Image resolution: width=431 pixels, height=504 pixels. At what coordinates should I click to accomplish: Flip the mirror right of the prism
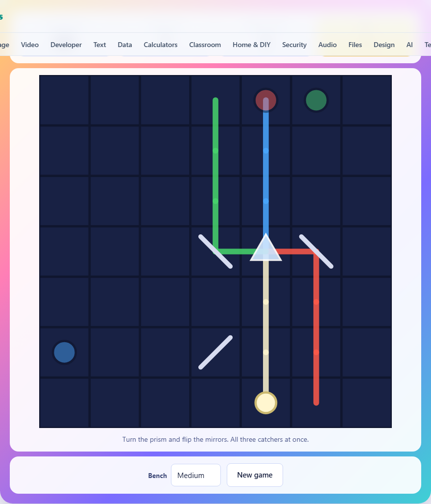[x=316, y=252]
